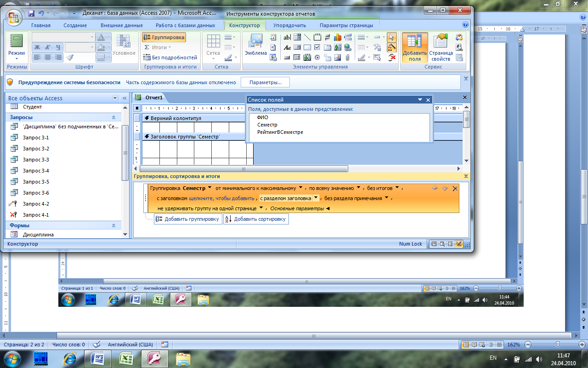The width and height of the screenshot is (588, 368).
Task: Toggle Добавить поля field list
Action: click(415, 47)
